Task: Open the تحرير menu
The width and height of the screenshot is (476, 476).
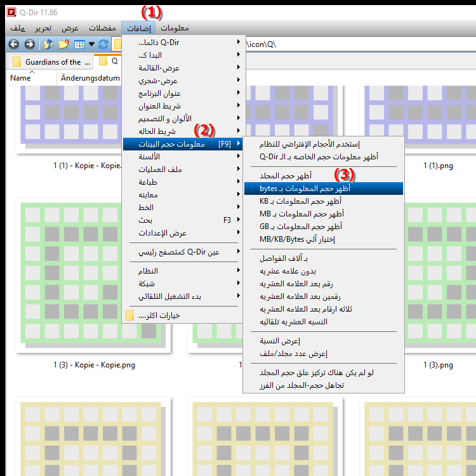Action: (x=43, y=28)
